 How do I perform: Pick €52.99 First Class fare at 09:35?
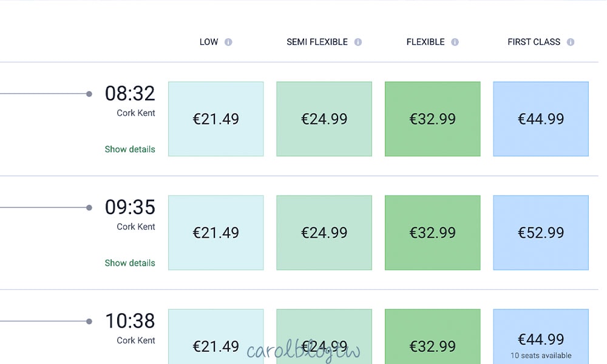coord(541,232)
